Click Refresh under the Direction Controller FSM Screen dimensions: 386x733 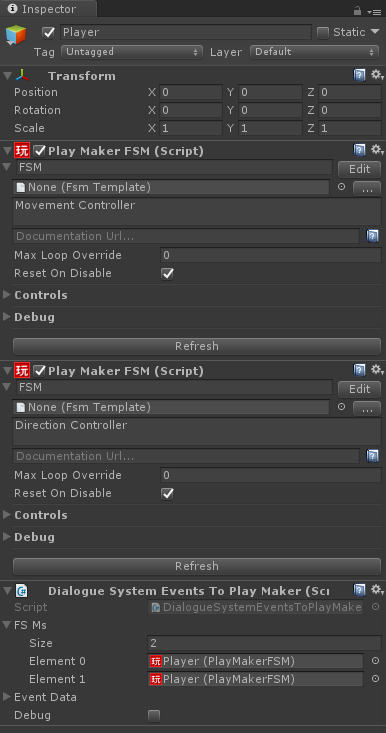coord(197,566)
